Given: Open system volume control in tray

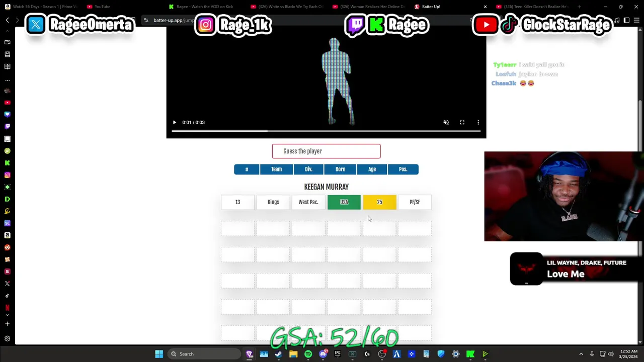Looking at the screenshot, I should tap(611, 354).
